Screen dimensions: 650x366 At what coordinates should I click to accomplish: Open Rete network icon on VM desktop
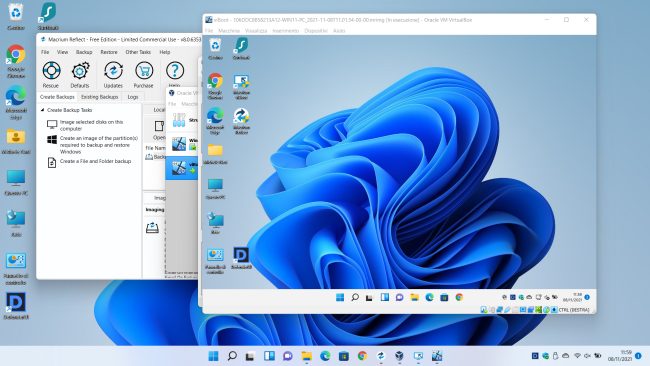[x=215, y=223]
